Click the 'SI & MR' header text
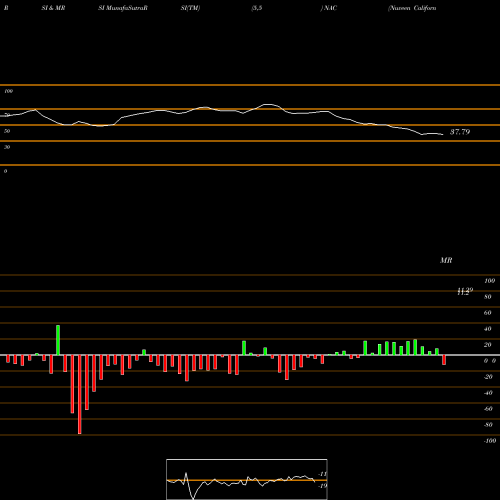This screenshot has width=500, height=500. tap(53, 8)
